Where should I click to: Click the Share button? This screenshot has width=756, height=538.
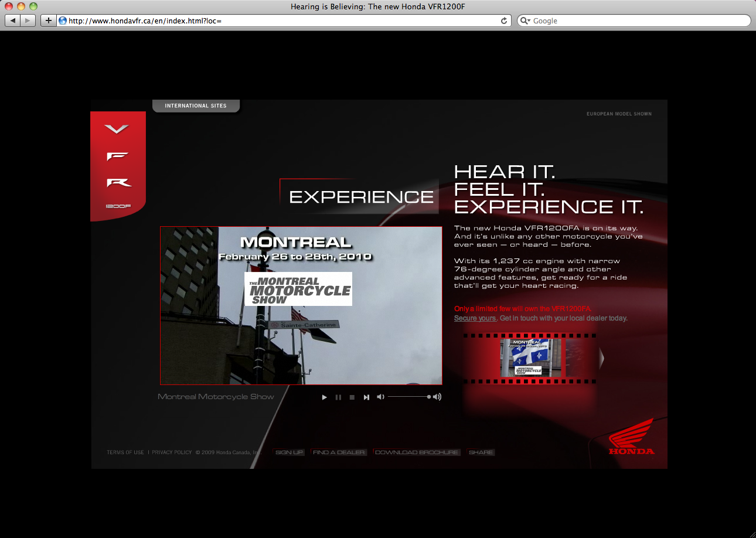[481, 452]
